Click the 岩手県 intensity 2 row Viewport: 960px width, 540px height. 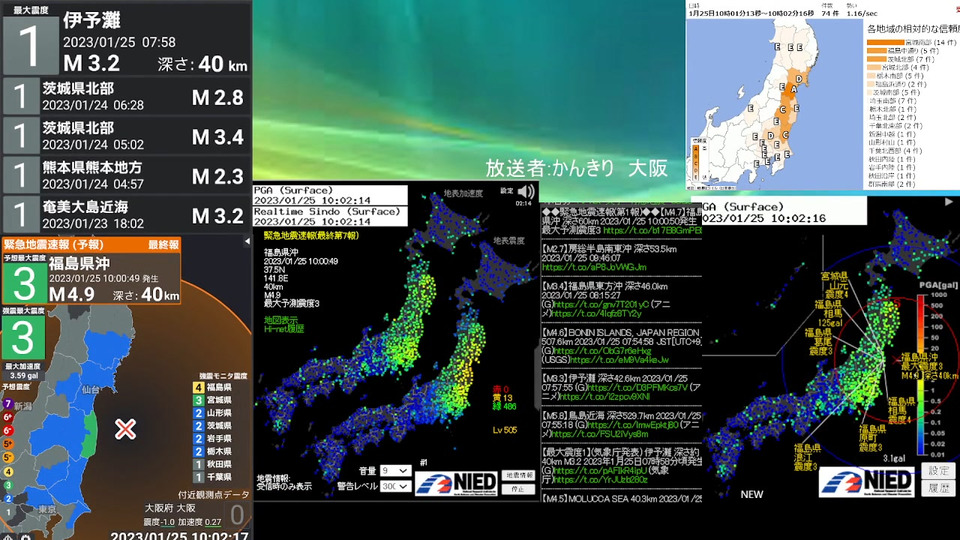click(213, 438)
